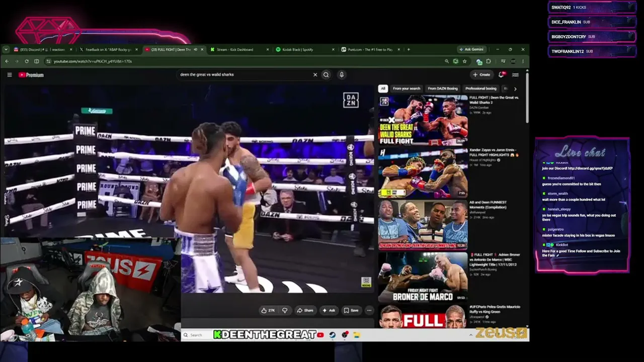The width and height of the screenshot is (644, 362).
Task: Toggle split view icon beside reload
Action: (37, 61)
